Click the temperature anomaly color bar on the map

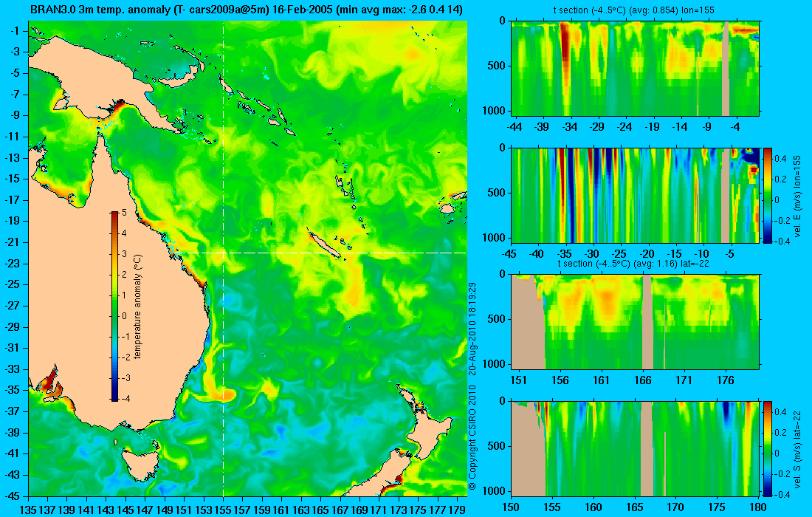point(114,306)
